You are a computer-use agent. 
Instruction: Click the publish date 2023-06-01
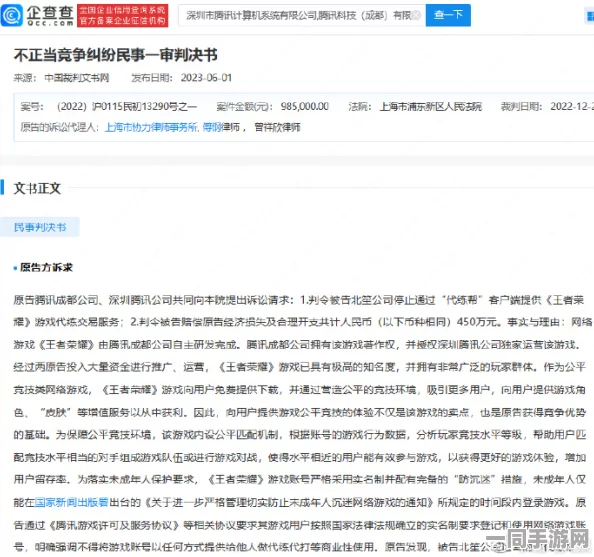tap(206, 78)
